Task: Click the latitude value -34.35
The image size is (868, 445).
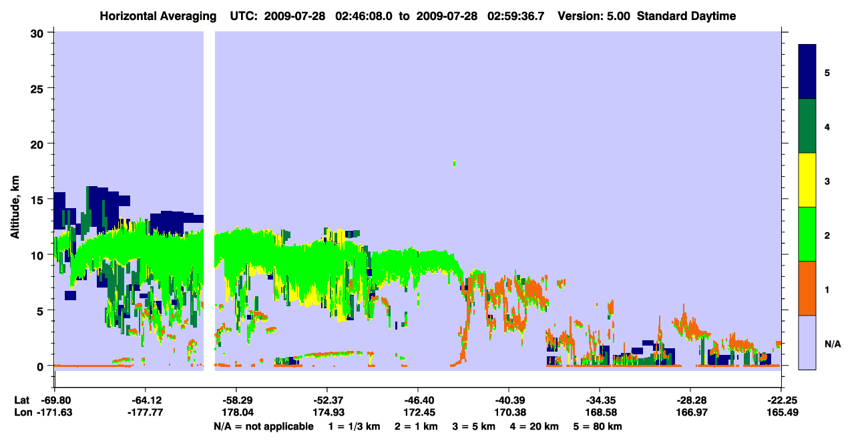Action: [x=600, y=400]
